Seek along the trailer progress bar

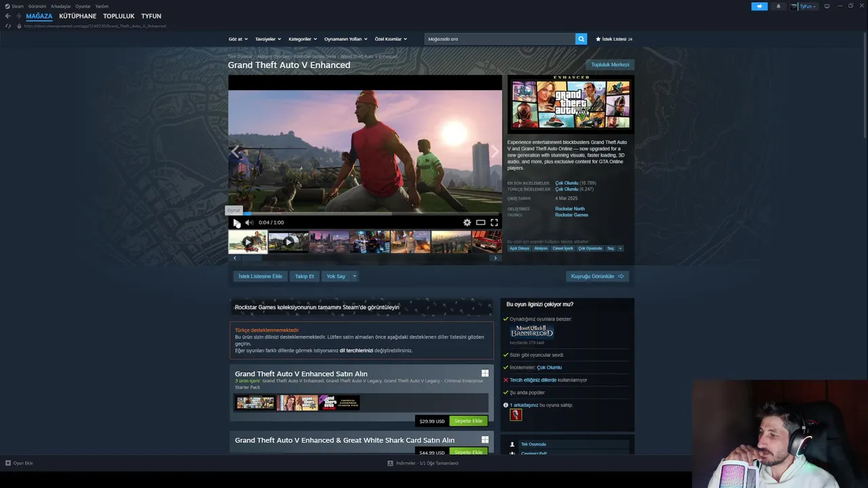(365, 213)
